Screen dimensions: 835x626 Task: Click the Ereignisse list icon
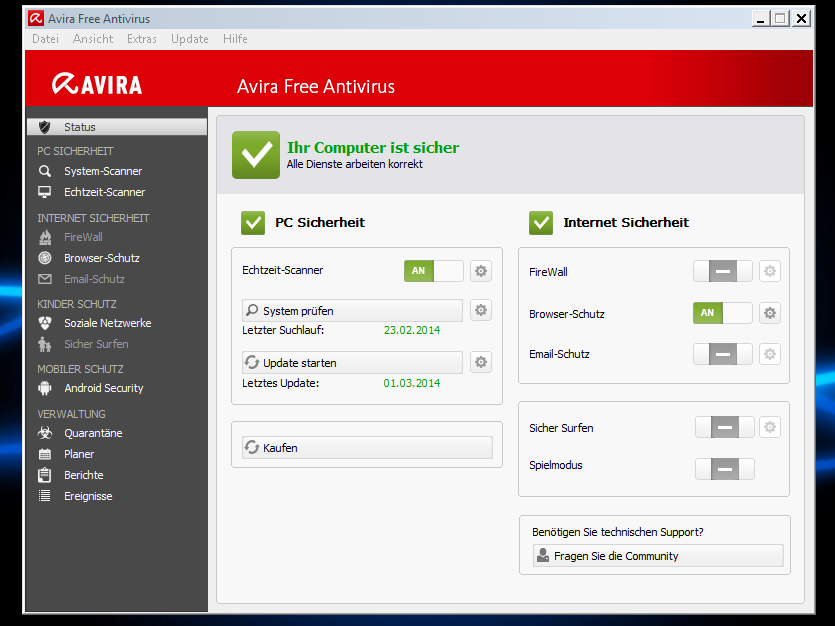point(45,496)
